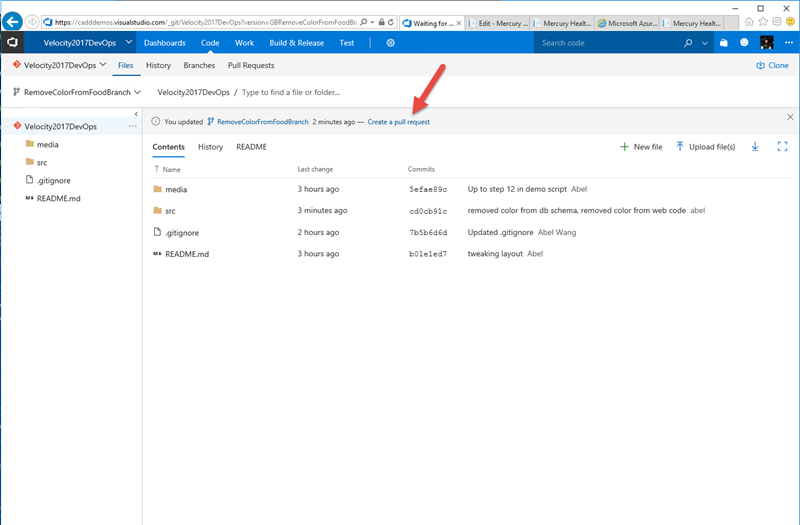Toggle the full screen mode icon
Viewport: 800px width, 525px height.
tap(783, 147)
